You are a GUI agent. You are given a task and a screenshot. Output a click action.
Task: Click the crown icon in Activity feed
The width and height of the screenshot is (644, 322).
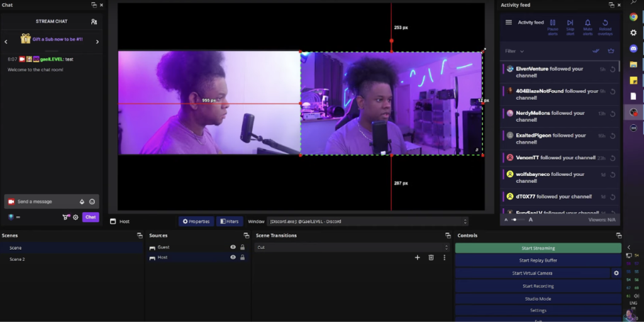(611, 51)
